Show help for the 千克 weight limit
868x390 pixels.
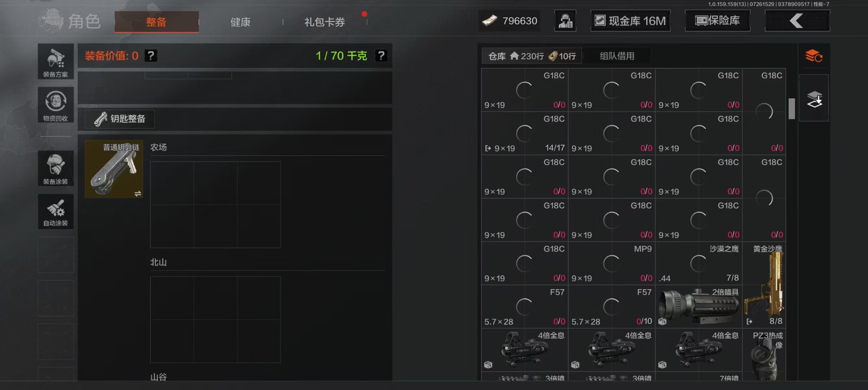pos(382,56)
